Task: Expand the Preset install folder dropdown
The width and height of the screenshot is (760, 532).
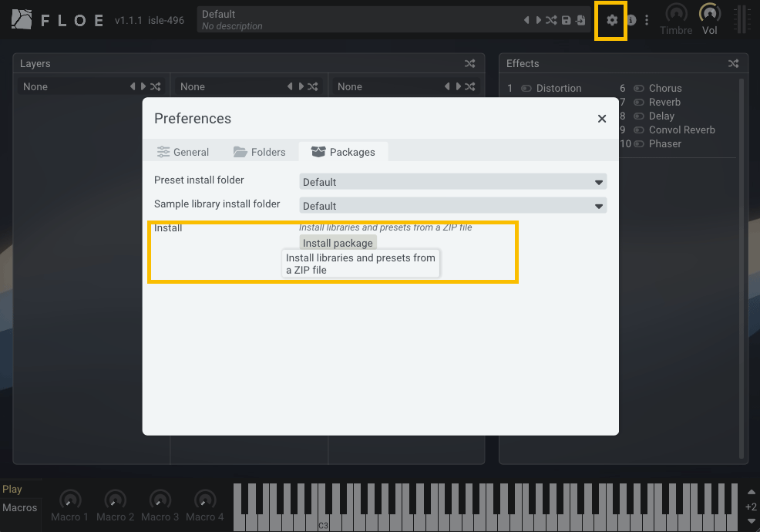Action: [x=452, y=182]
